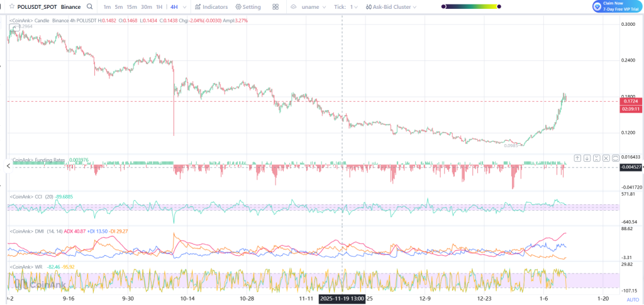The width and height of the screenshot is (644, 305).
Task: Click the candle countdown 02:39:11
Action: pyautogui.click(x=630, y=109)
